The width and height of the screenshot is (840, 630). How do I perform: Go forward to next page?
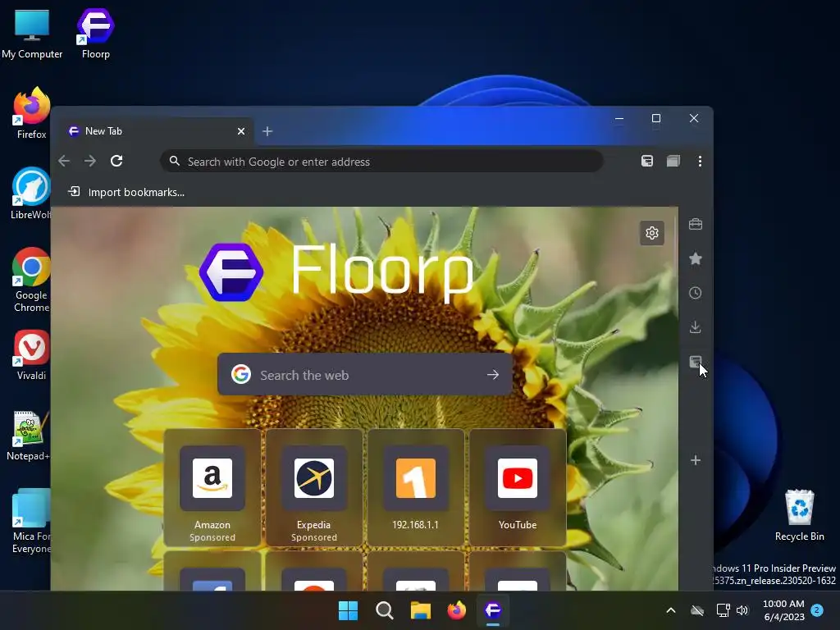pyautogui.click(x=90, y=161)
